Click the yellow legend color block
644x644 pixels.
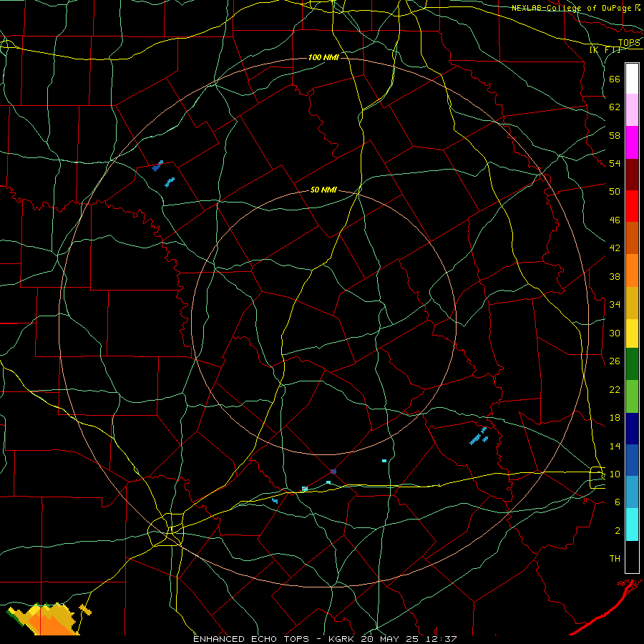tap(632, 333)
